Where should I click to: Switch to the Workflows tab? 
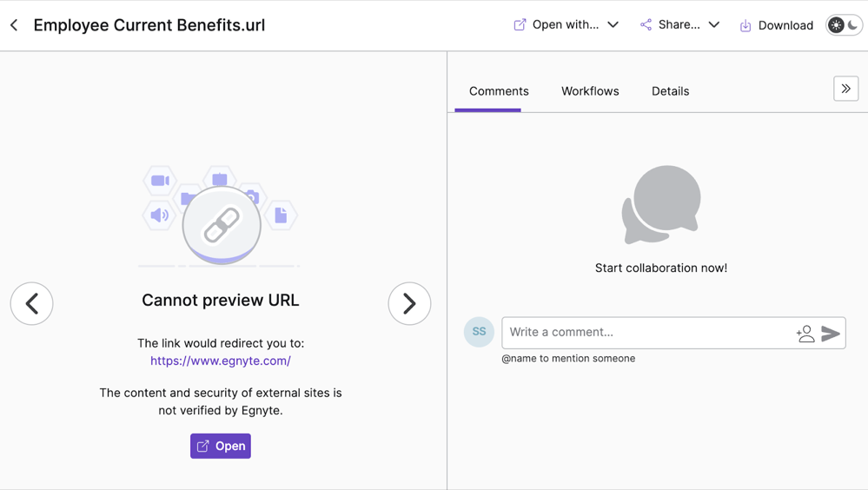coord(590,91)
